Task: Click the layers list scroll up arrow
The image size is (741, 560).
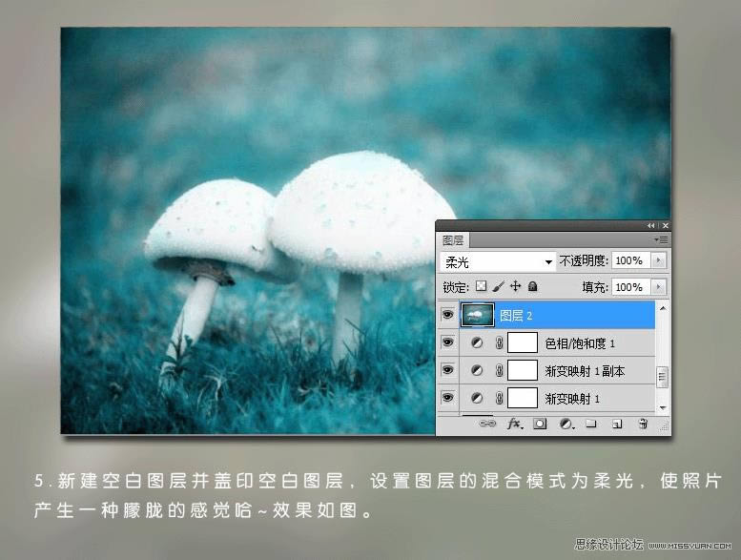Action: pyautogui.click(x=663, y=308)
